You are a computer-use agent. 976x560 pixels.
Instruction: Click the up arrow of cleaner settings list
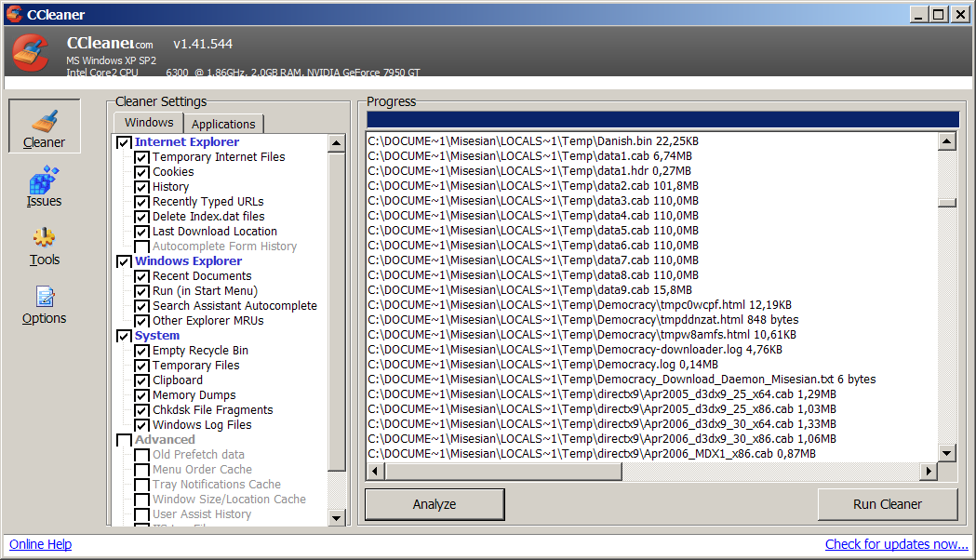click(336, 143)
